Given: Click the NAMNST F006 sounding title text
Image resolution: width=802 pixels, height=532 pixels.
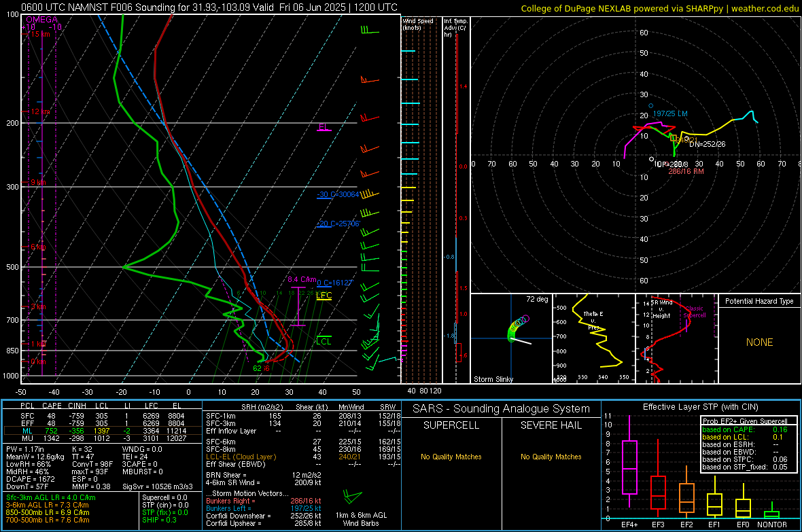Looking at the screenshot, I should pyautogui.click(x=209, y=7).
